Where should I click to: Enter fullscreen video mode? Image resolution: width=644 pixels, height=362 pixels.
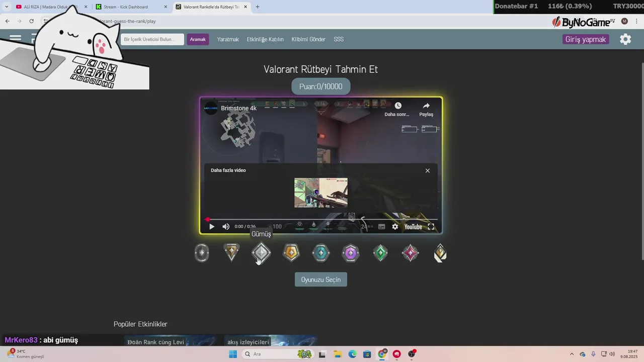pyautogui.click(x=431, y=227)
